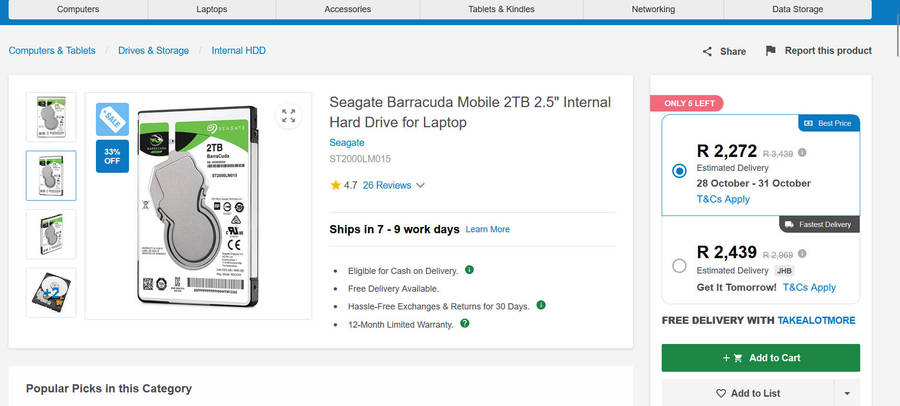Click info icon next to R 2,969 price
This screenshot has height=406, width=900.
click(x=802, y=255)
